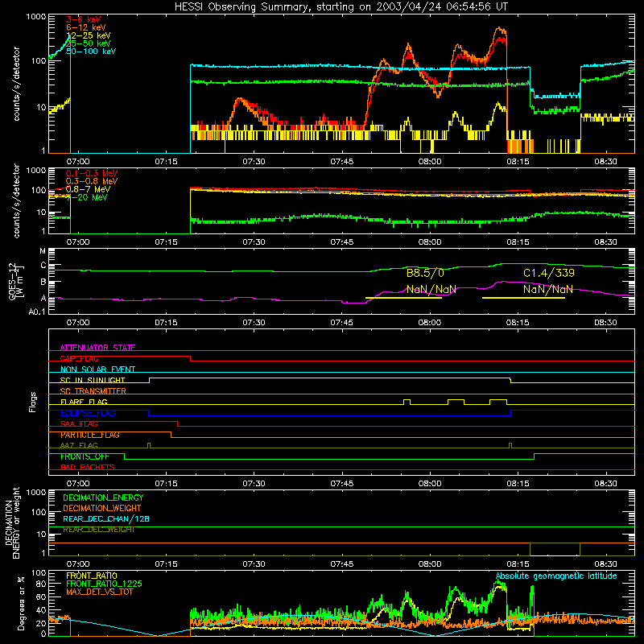Click the C1.4/339 flare annotation
Viewport: 644px width, 644px height.
[x=549, y=273]
